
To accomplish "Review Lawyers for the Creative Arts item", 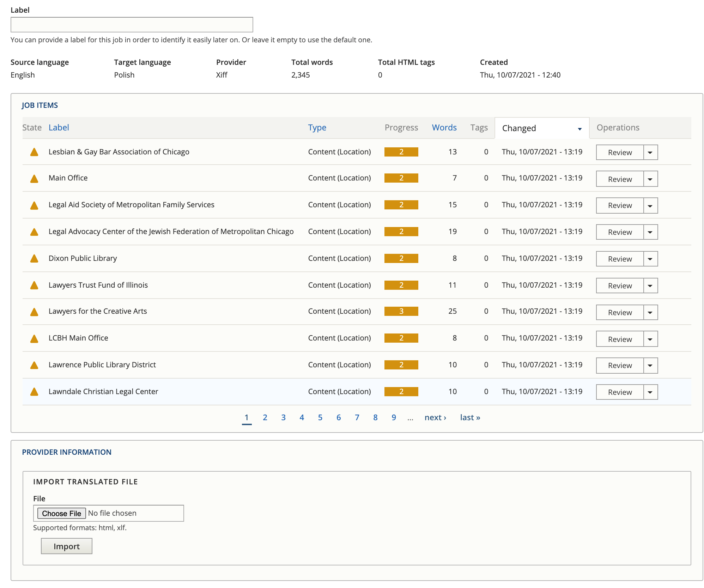I will click(620, 312).
